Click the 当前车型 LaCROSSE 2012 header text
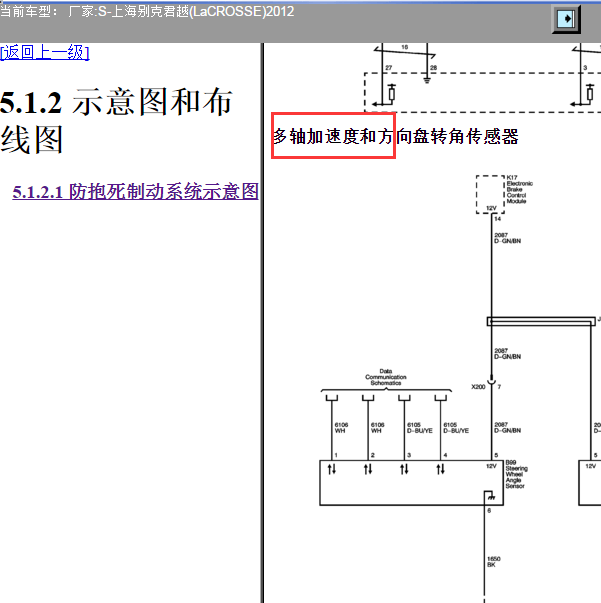 pyautogui.click(x=147, y=12)
